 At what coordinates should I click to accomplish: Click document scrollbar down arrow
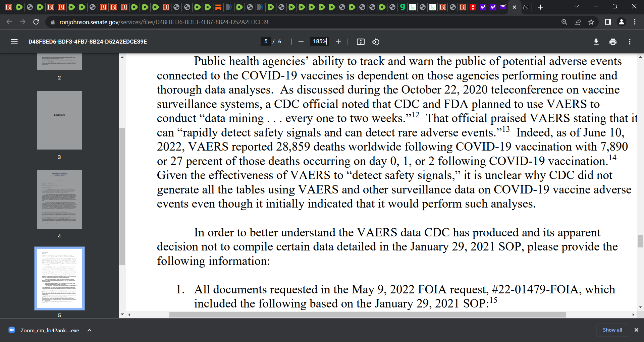click(640, 307)
